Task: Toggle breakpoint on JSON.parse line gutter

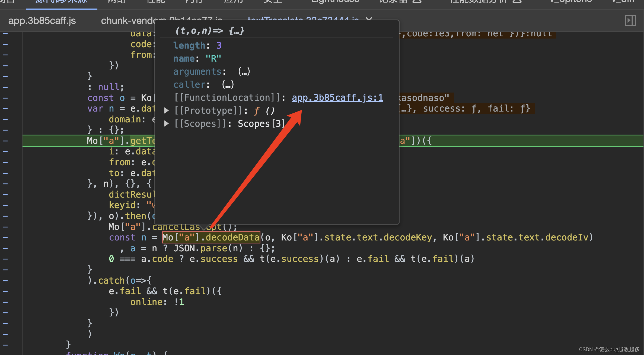Action: (5, 248)
